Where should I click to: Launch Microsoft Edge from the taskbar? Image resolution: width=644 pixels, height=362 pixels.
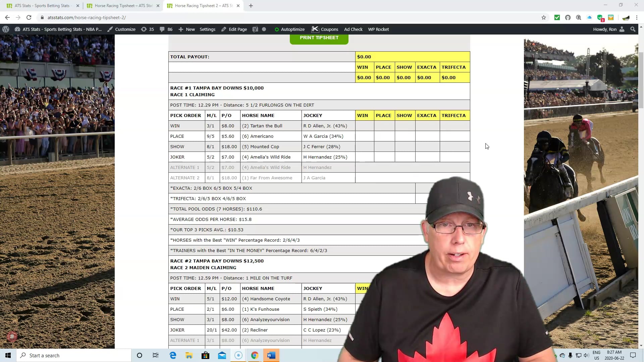173,355
